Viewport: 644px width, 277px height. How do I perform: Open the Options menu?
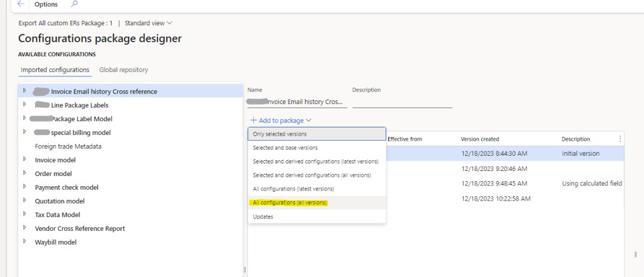[x=46, y=4]
